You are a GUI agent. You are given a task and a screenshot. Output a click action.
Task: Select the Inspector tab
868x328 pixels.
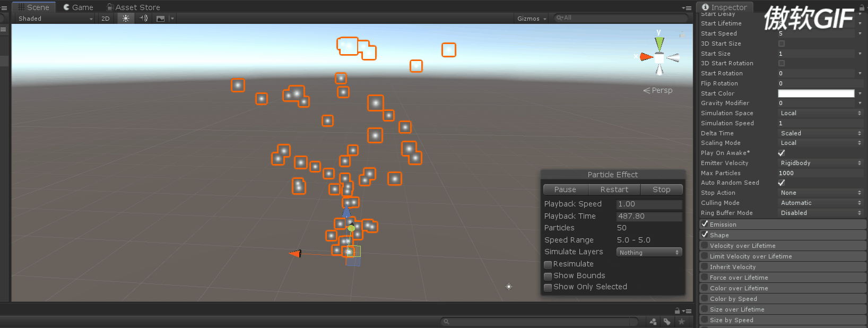point(724,7)
